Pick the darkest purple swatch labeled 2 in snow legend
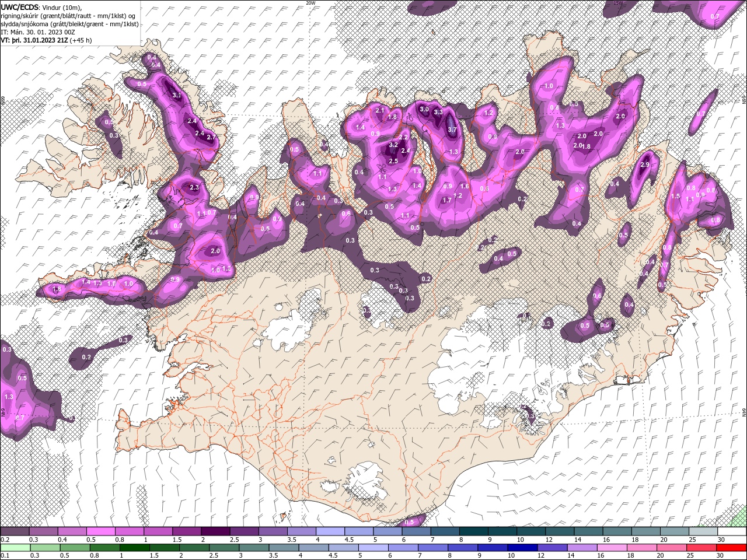The height and width of the screenshot is (560, 747). coord(215,531)
